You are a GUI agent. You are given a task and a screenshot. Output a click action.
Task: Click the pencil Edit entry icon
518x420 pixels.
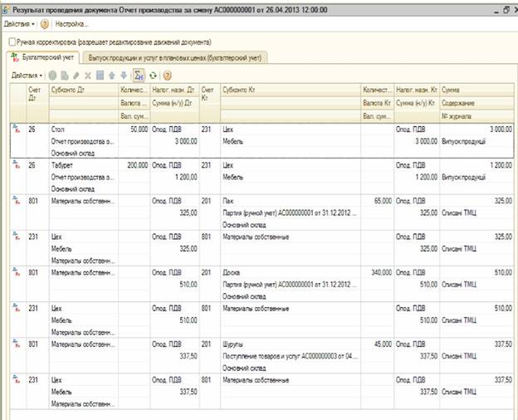(76, 76)
